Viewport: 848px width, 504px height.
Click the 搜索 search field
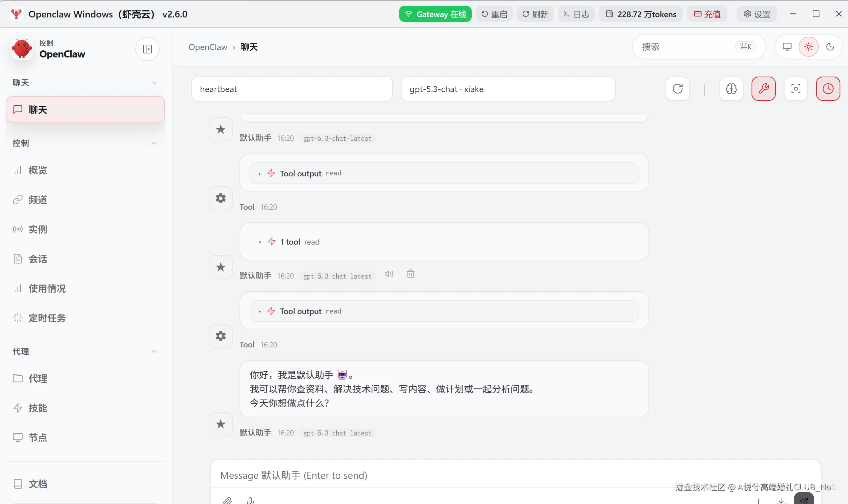[x=686, y=47]
